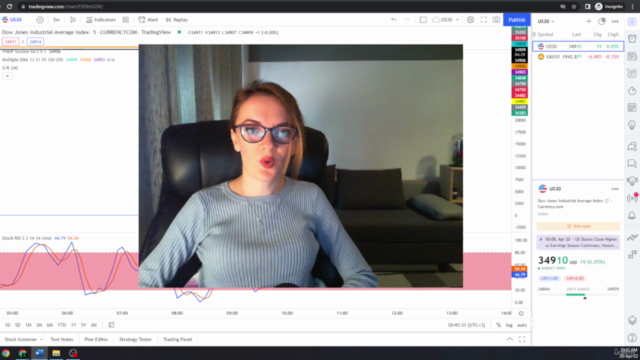
Task: Open the compare or add symbol icon
Action: pos(40,20)
